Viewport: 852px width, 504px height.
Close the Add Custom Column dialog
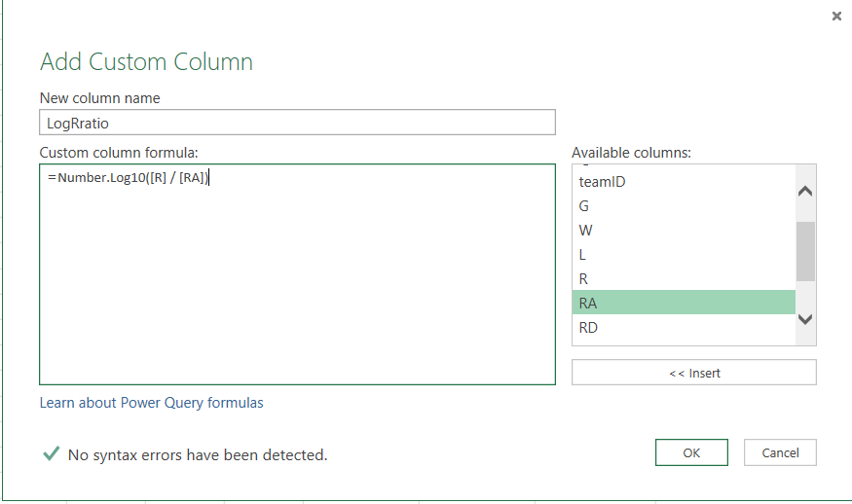[x=836, y=17]
